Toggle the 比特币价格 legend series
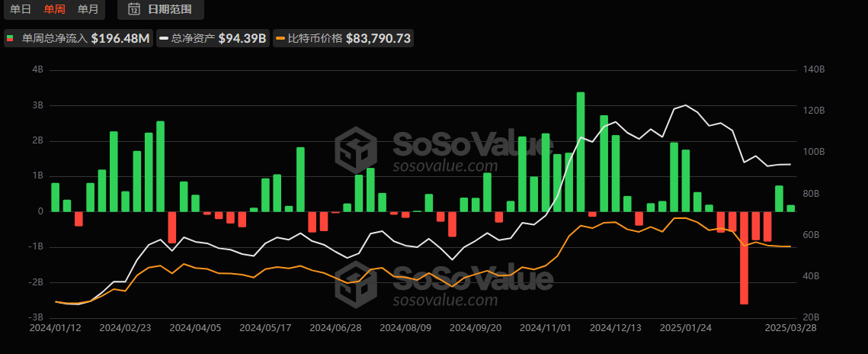 click(343, 38)
